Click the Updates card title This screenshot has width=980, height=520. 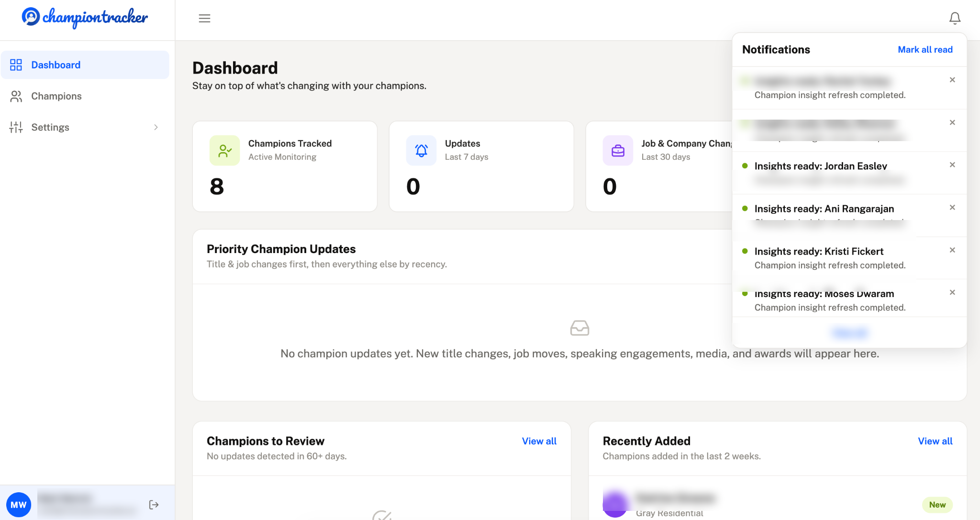point(462,144)
